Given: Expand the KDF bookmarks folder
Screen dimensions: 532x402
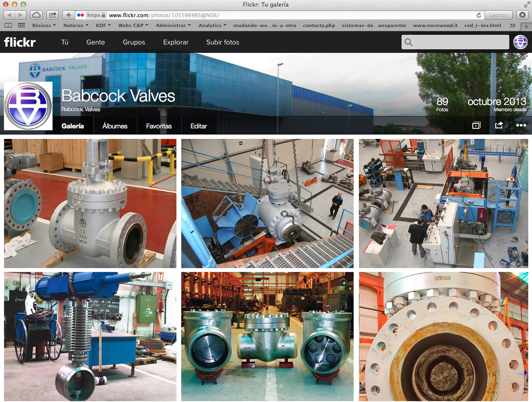Looking at the screenshot, I should pyautogui.click(x=103, y=25).
